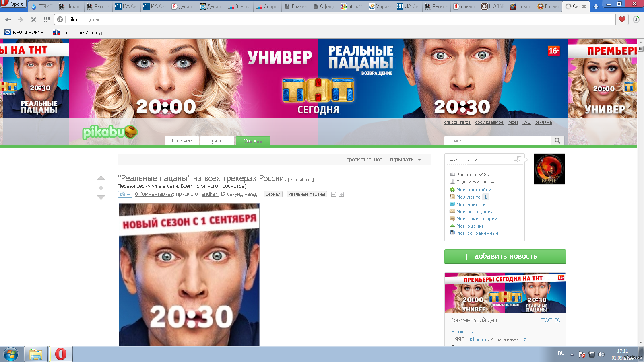Go back with the browser back arrow
The height and width of the screenshot is (362, 644).
point(8,19)
